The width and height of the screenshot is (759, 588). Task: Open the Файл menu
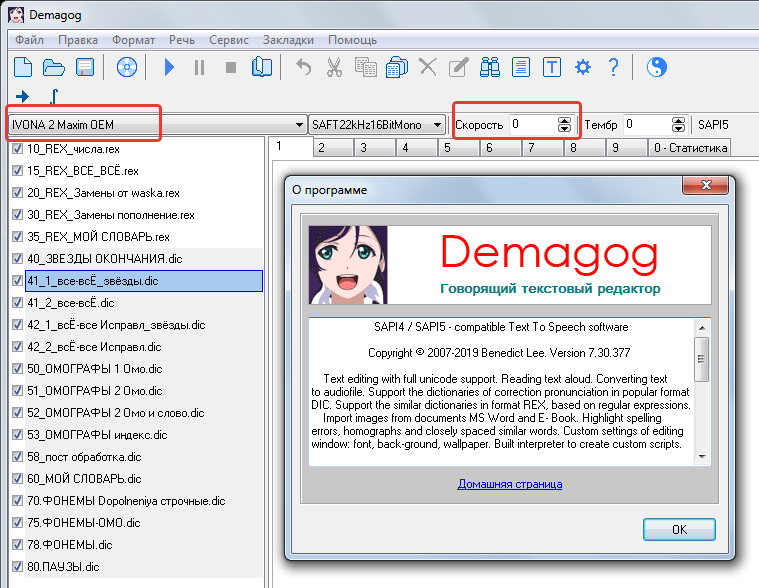pos(29,40)
